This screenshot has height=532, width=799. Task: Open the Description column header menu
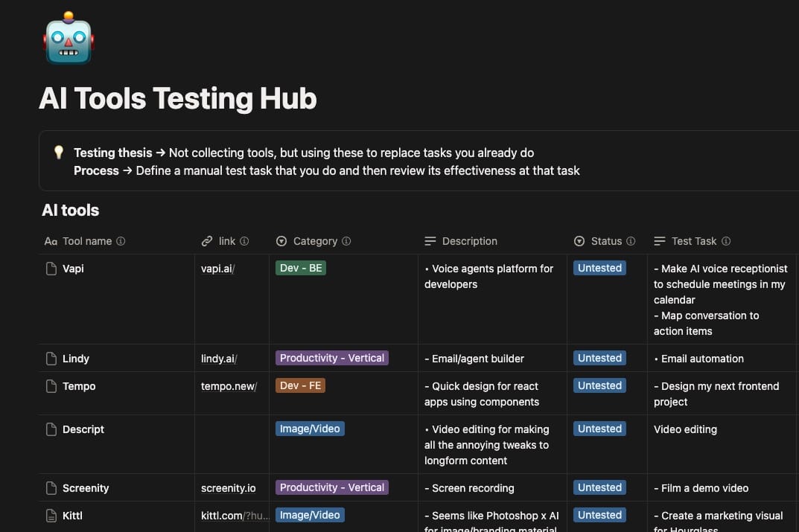[x=469, y=241]
